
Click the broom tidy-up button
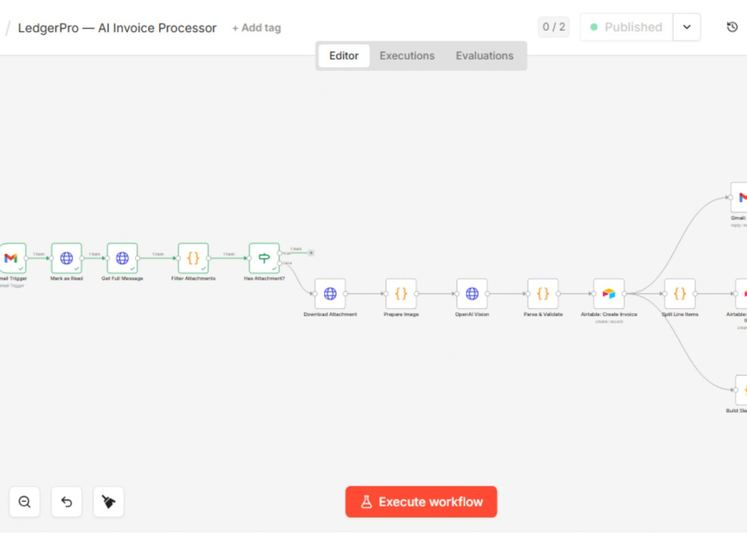click(x=108, y=502)
